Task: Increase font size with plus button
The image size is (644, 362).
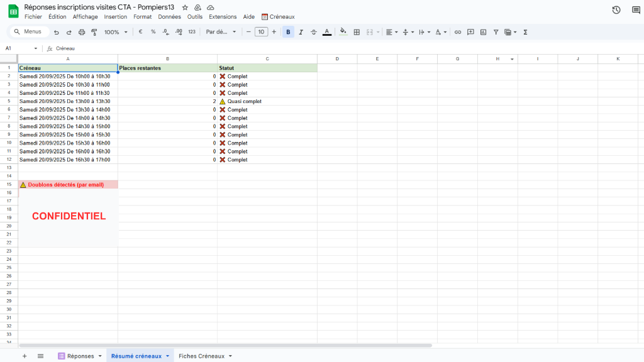Action: [x=274, y=32]
